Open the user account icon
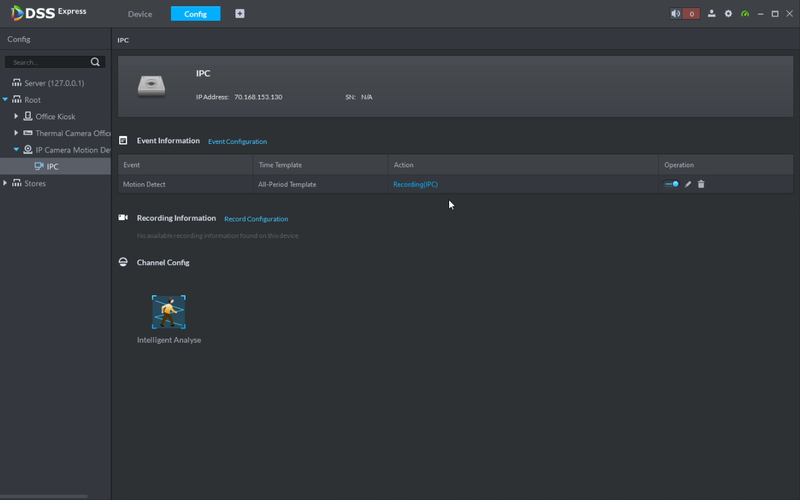Image resolution: width=800 pixels, height=500 pixels. [711, 14]
